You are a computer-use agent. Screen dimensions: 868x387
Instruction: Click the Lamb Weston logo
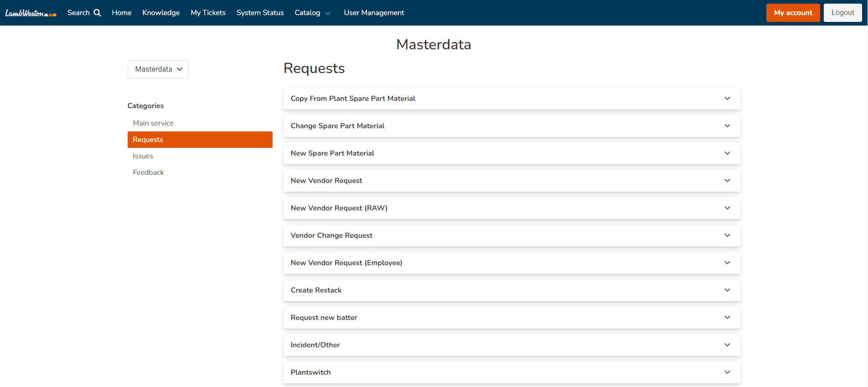[x=31, y=13]
